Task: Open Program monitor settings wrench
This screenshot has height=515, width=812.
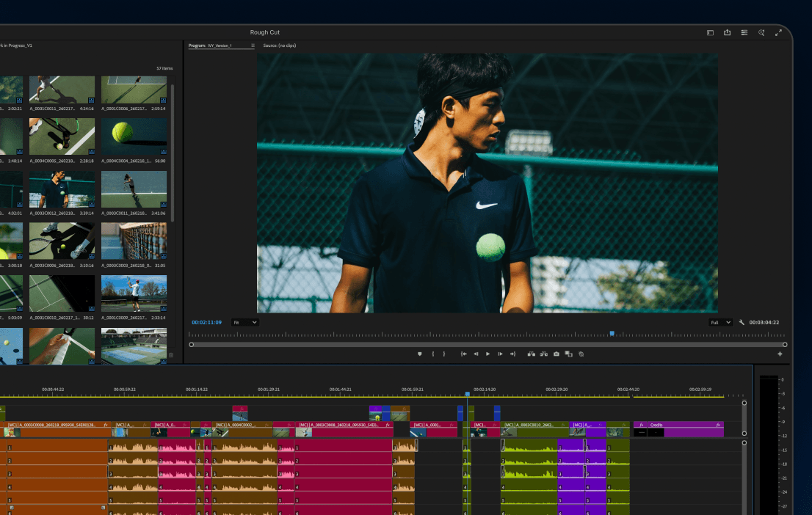Action: click(x=742, y=323)
